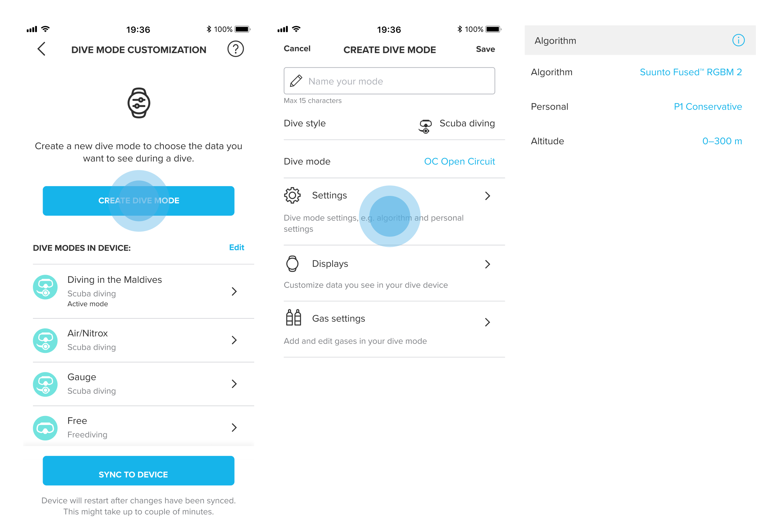Click the scuba diving mask icon for Air/Nitrox mode

(x=46, y=340)
